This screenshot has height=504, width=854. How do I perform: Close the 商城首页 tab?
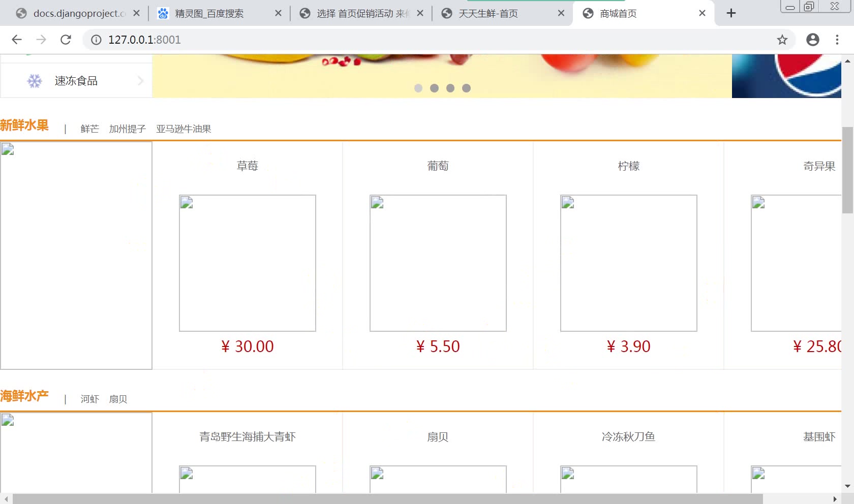tap(702, 13)
